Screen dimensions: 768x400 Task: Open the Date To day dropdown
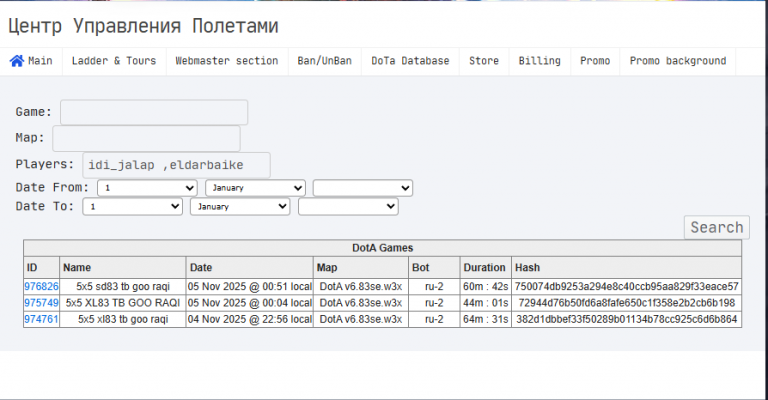[133, 207]
